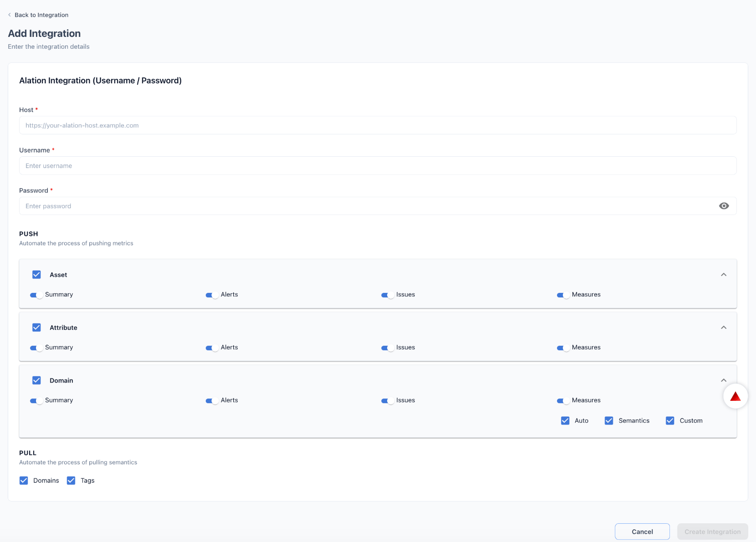Click the Password input field
Image resolution: width=756 pixels, height=542 pixels.
click(378, 206)
